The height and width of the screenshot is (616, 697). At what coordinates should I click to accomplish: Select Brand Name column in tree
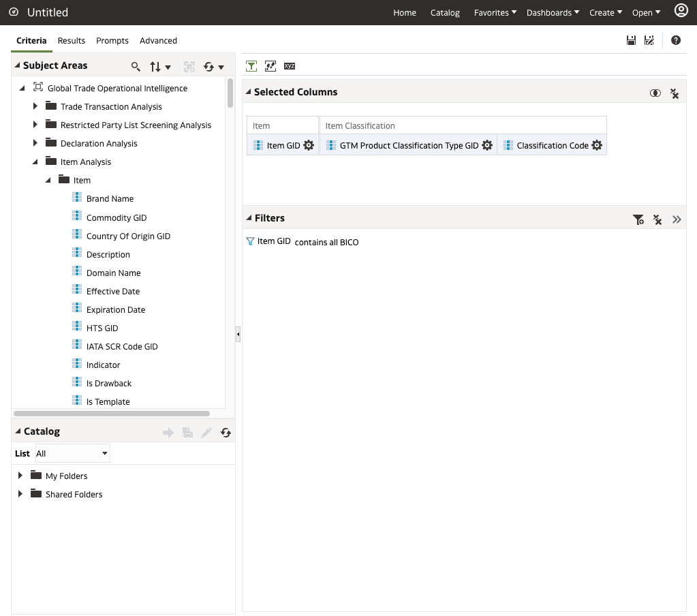[110, 199]
